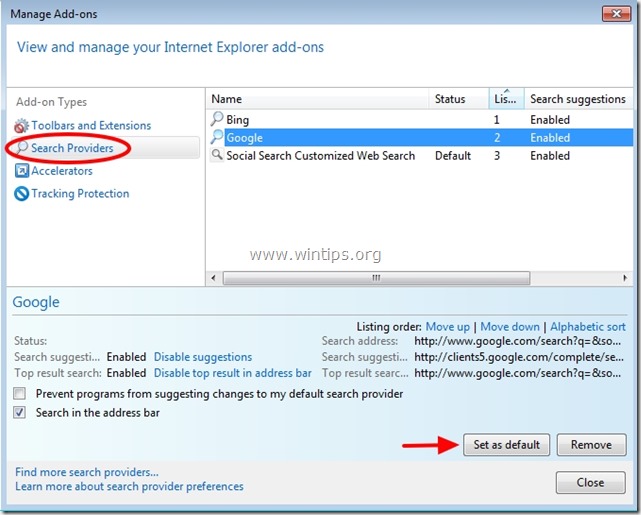
Task: Click Move up listing order link
Action: point(448,327)
